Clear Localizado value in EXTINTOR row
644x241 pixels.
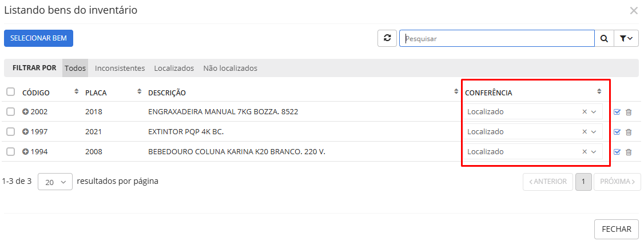[585, 132]
